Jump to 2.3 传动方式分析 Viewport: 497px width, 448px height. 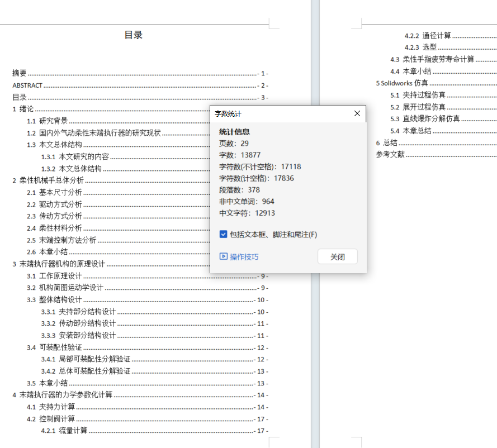(118, 216)
